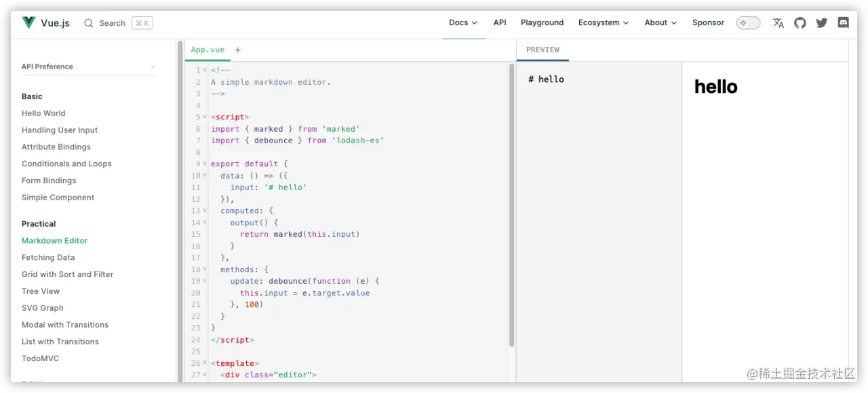Click the code editor vertical scrollbar
This screenshot has height=393, width=868.
511,205
